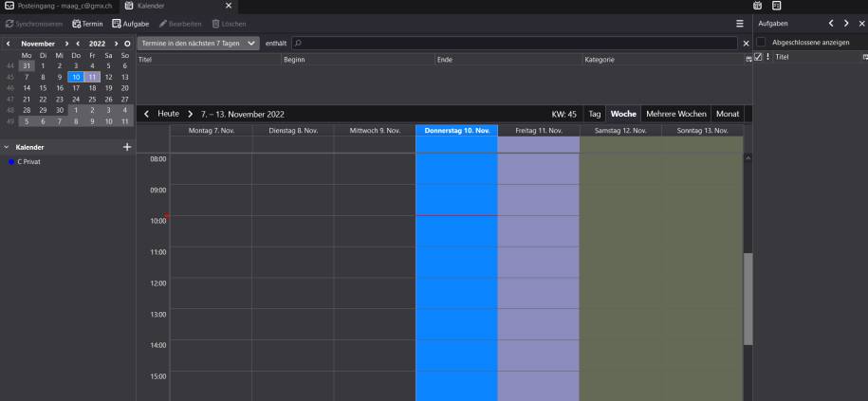Select day 22 in mini calendar
868x401 pixels.
tap(44, 99)
